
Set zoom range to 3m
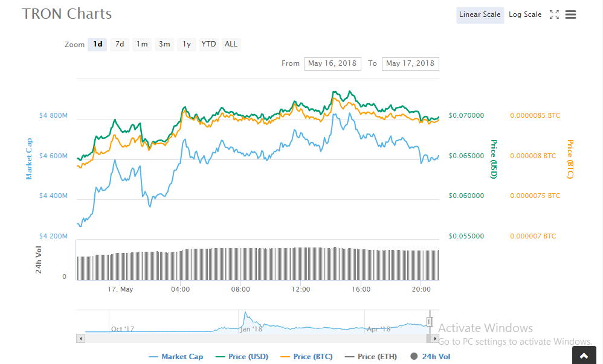(x=164, y=44)
